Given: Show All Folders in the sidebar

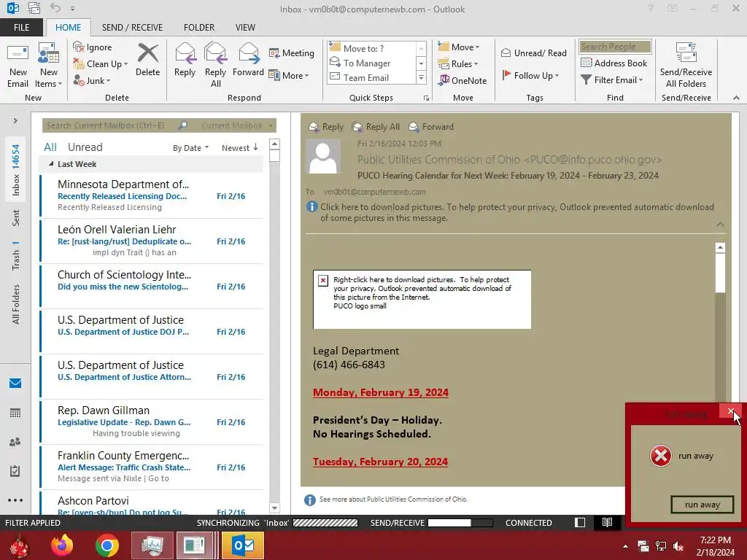Looking at the screenshot, I should 16,304.
